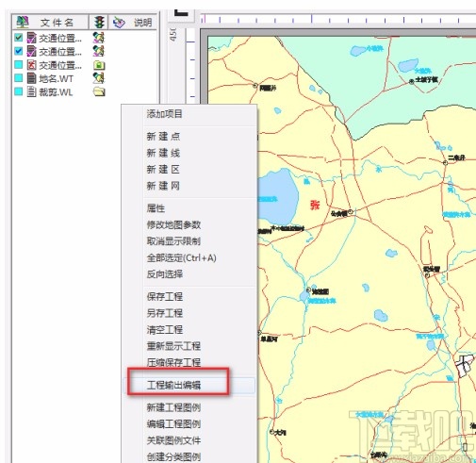Click file type icon of 地名.WT
The width and height of the screenshot is (476, 463).
pyautogui.click(x=31, y=78)
